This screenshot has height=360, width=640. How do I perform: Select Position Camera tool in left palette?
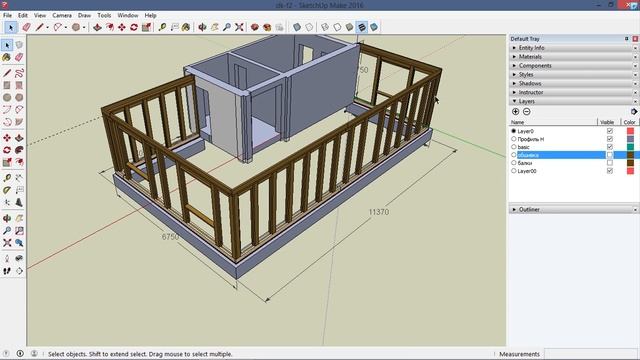coord(7,258)
